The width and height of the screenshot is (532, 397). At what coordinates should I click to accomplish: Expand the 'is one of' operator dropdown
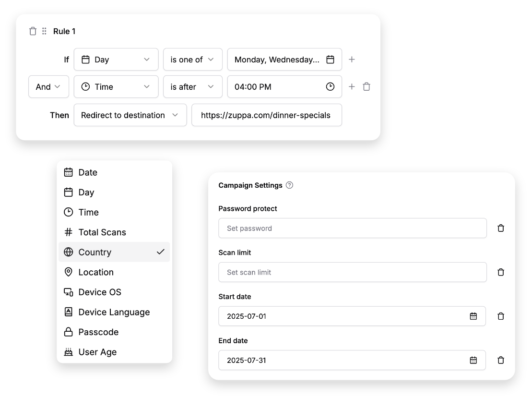192,60
